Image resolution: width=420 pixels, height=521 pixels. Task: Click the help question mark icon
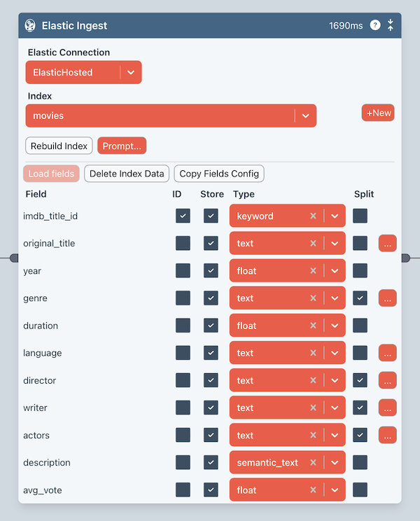(x=375, y=25)
